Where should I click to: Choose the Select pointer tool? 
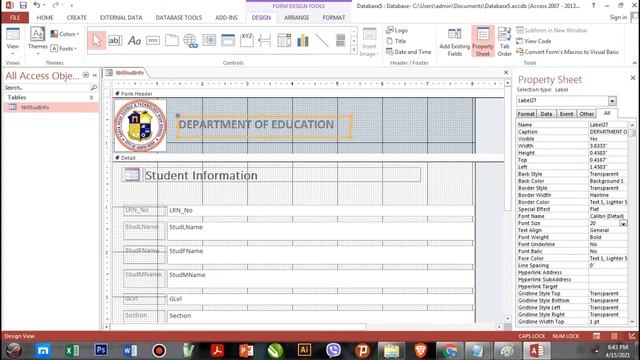point(97,40)
